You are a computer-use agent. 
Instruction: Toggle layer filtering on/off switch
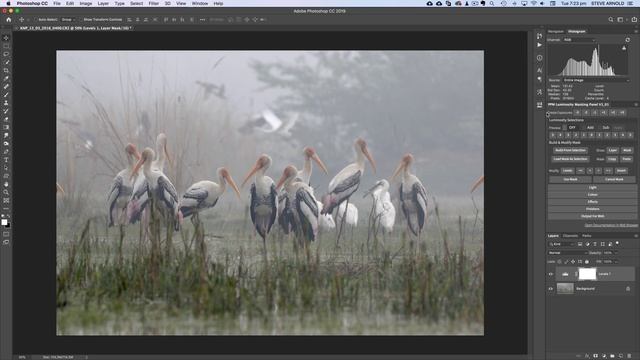pos(618,243)
